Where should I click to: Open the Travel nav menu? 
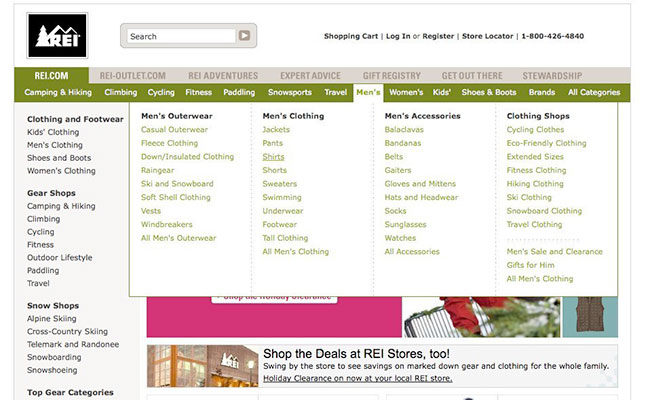(336, 92)
